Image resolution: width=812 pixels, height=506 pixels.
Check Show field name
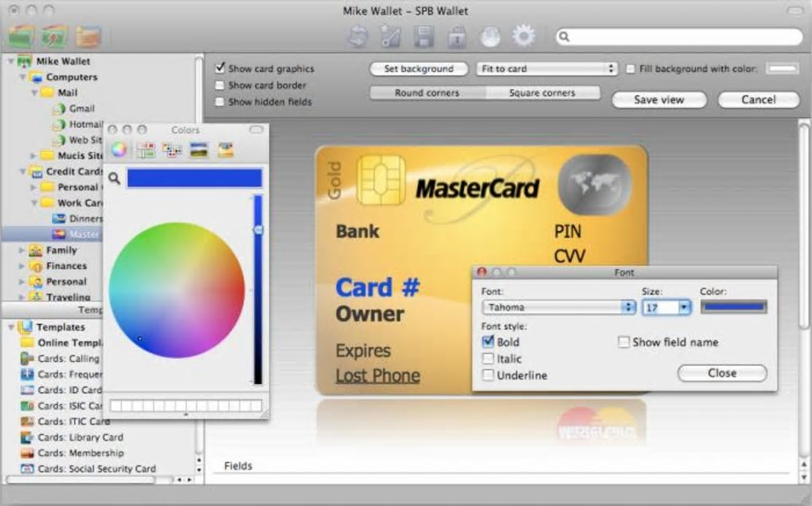tap(624, 342)
